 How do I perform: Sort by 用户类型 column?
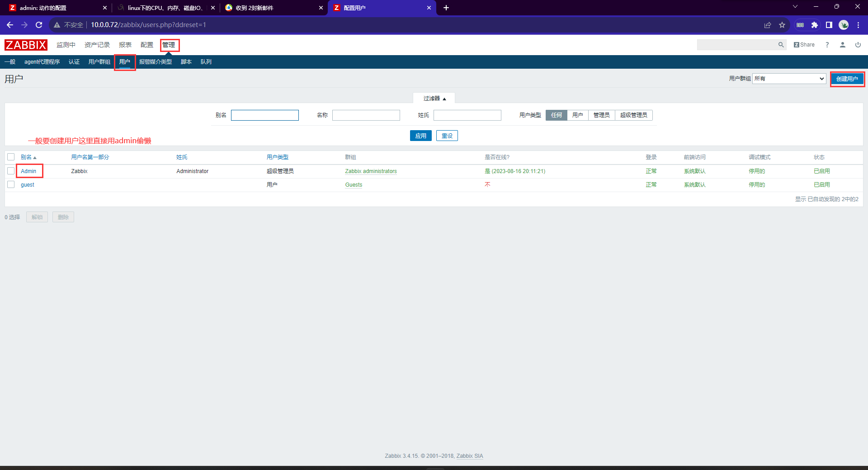click(278, 157)
